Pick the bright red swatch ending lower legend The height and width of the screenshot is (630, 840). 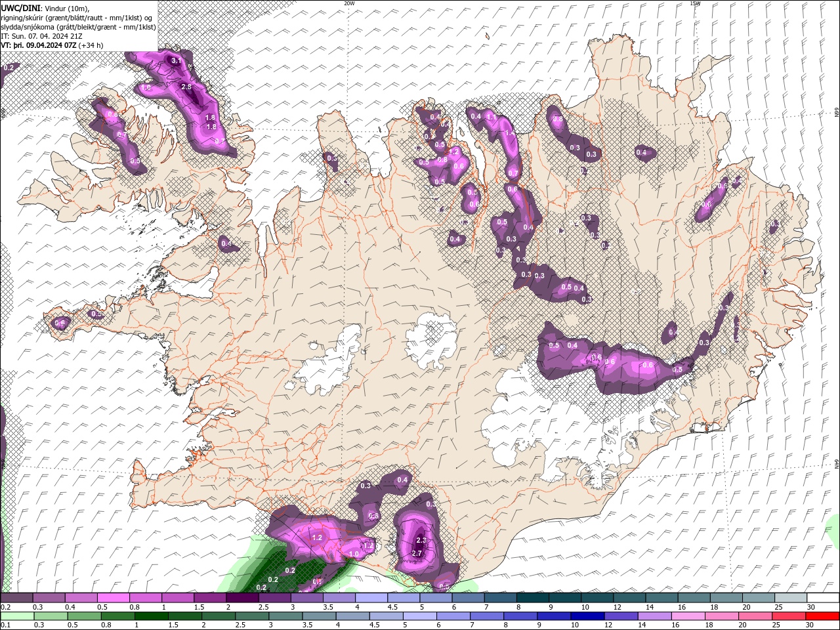[822, 616]
